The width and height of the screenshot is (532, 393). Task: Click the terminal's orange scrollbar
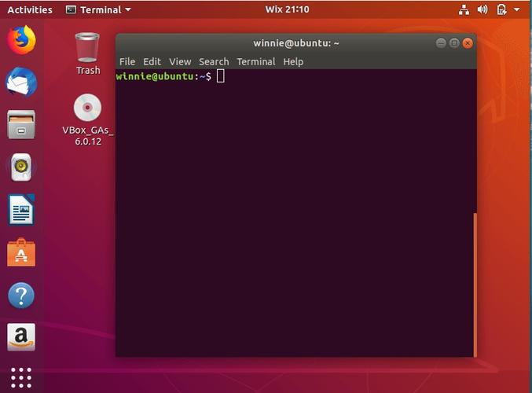point(475,285)
